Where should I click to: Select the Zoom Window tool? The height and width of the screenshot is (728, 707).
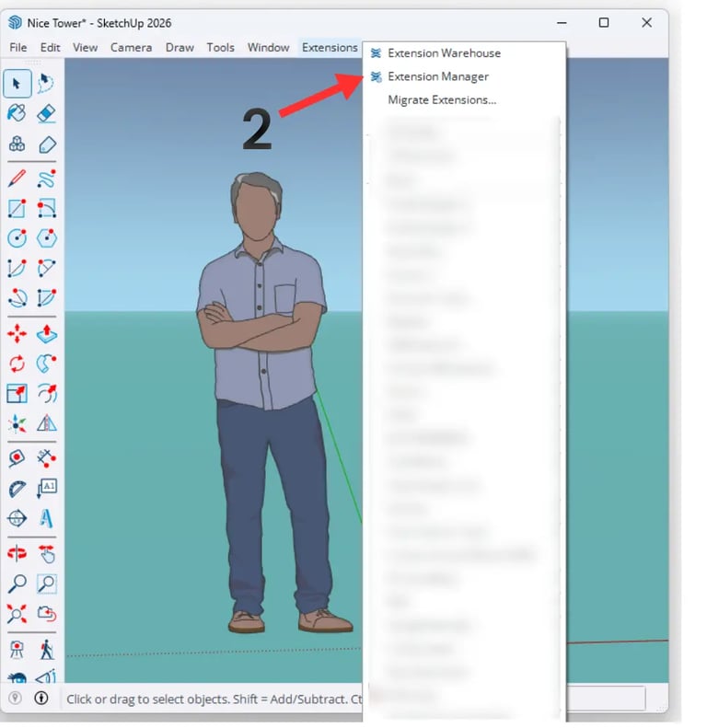[46, 584]
